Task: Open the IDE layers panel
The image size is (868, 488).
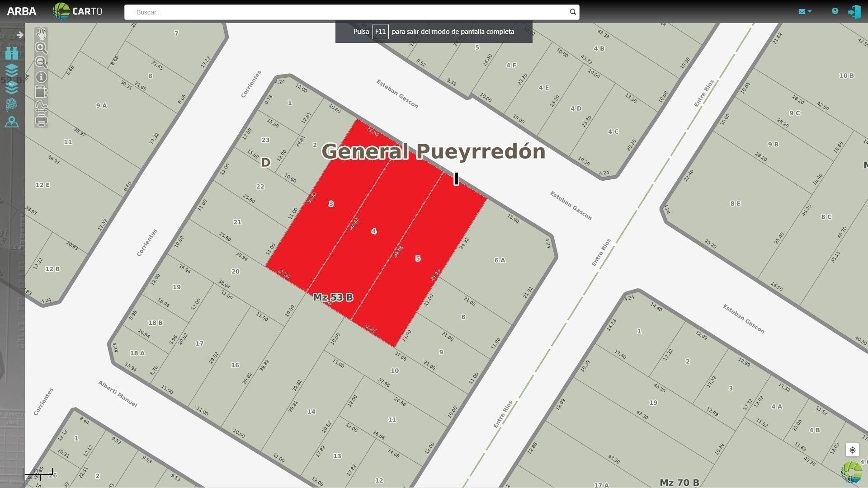Action: (x=12, y=87)
